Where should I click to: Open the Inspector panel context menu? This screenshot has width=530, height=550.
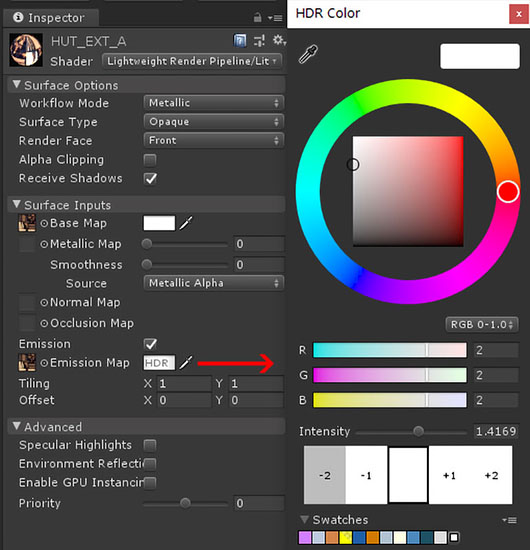point(275,18)
